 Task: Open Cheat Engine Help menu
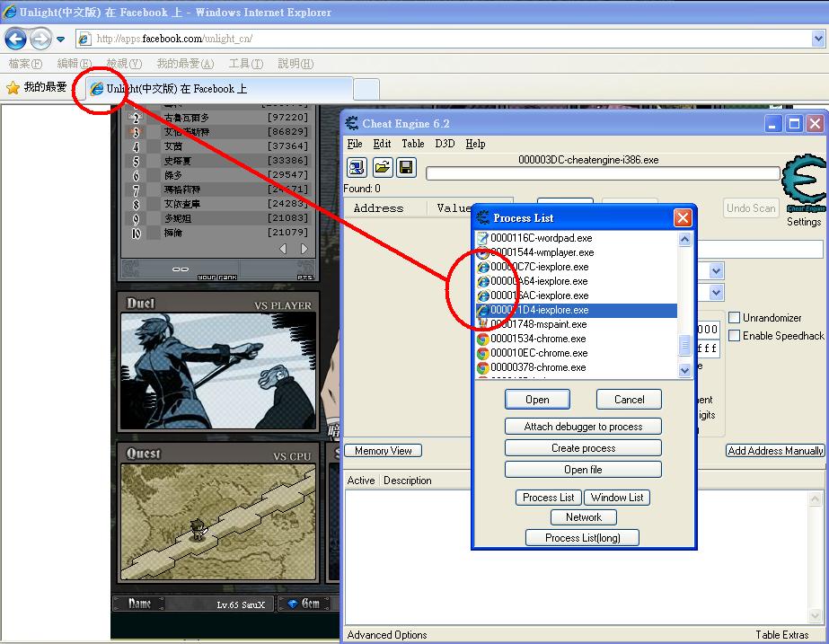pyautogui.click(x=475, y=144)
